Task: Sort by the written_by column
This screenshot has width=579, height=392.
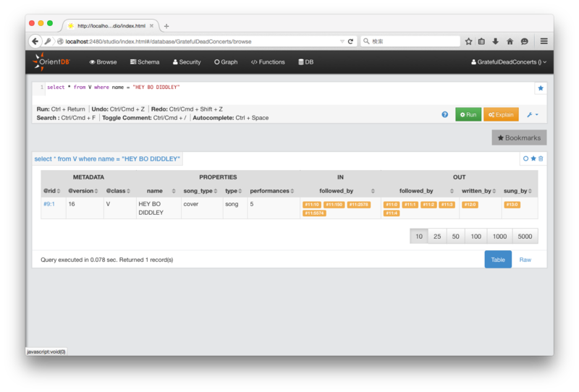Action: (x=479, y=191)
